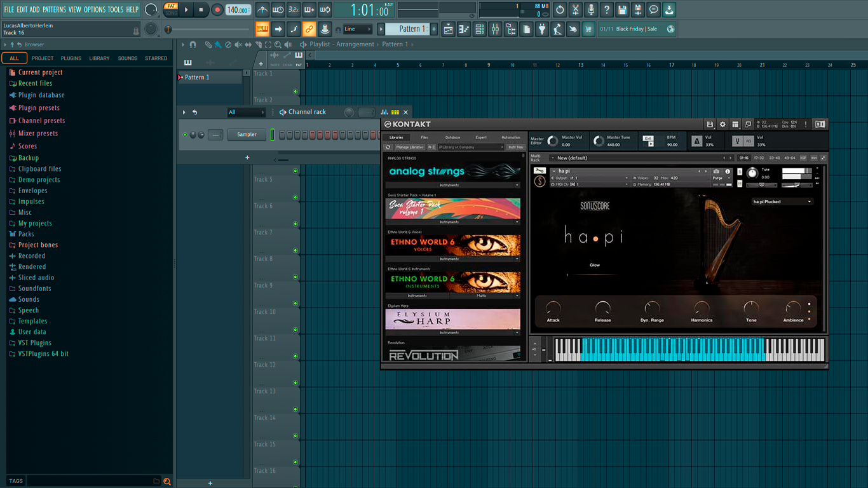Click the A-Z sort button in Kontakt

pyautogui.click(x=431, y=147)
